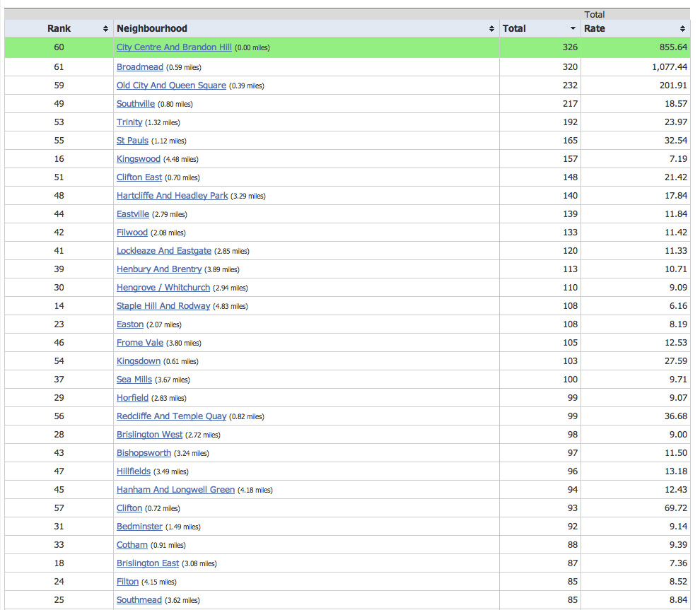The width and height of the screenshot is (700, 610).
Task: Click the Neighbourhood column sort arrows
Action: pyautogui.click(x=491, y=29)
